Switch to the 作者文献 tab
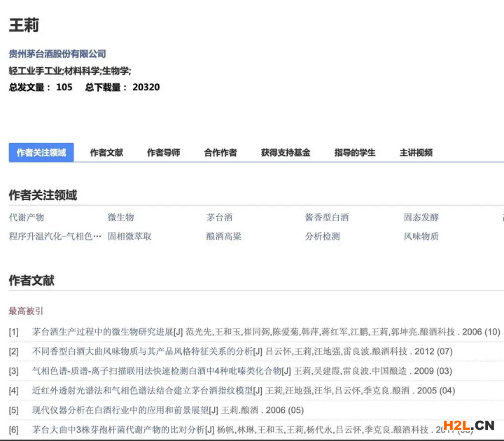The width and height of the screenshot is (504, 441). pyautogui.click(x=106, y=153)
